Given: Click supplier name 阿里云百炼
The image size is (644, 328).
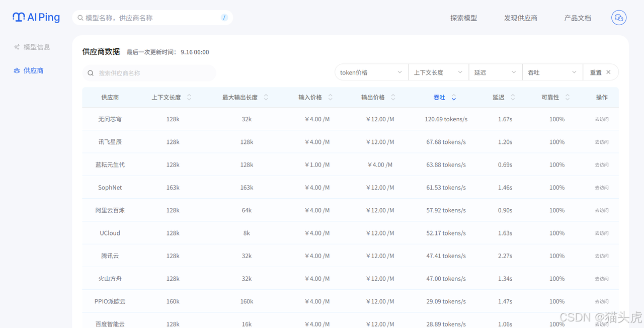Looking at the screenshot, I should [110, 210].
